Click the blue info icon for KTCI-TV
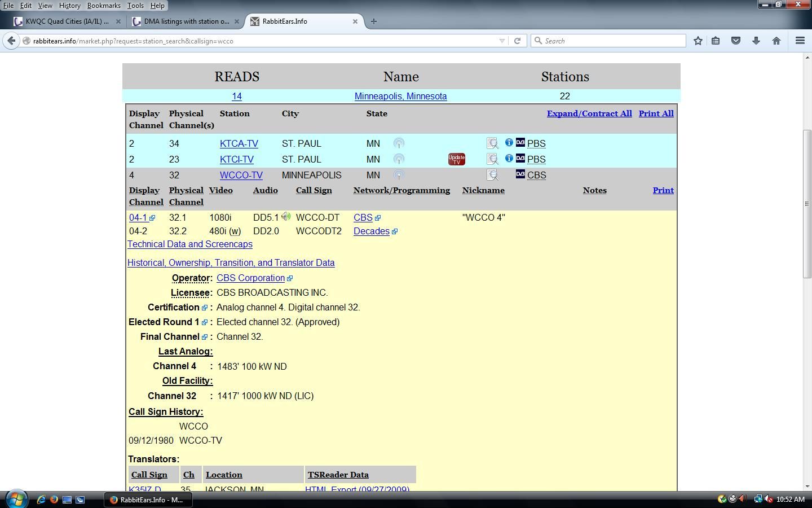Screen dimensions: 812x508 pos(509,158)
